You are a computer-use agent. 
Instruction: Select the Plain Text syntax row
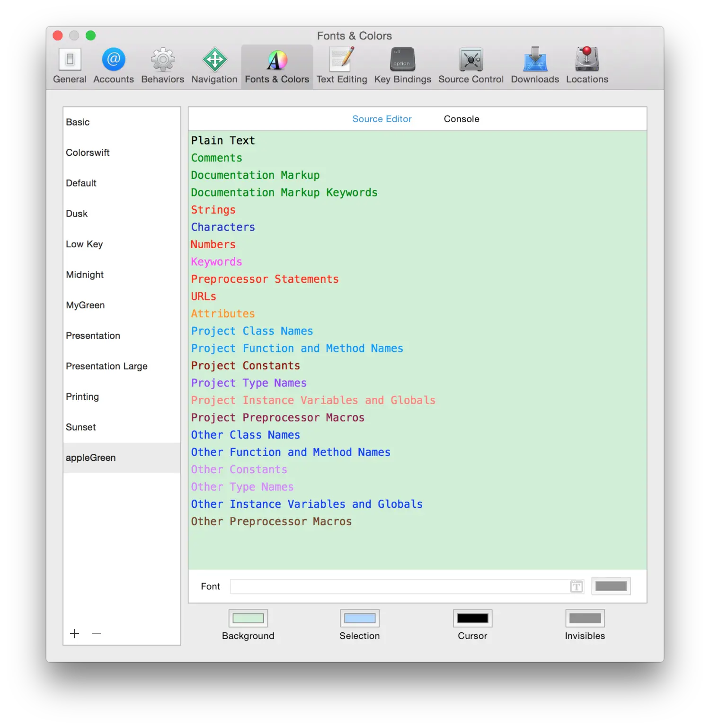pos(417,141)
